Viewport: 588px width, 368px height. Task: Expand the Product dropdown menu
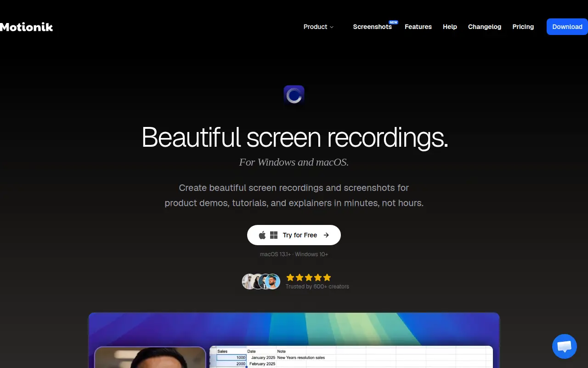[318, 27]
